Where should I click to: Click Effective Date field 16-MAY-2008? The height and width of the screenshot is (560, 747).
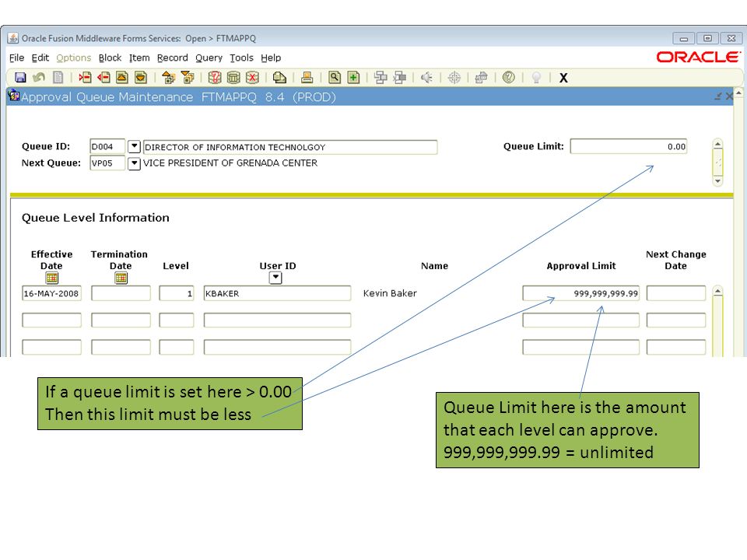[x=51, y=293]
